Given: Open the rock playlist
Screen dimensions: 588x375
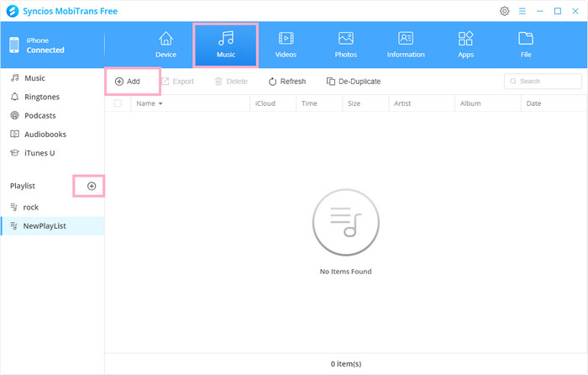Looking at the screenshot, I should click(52, 207).
